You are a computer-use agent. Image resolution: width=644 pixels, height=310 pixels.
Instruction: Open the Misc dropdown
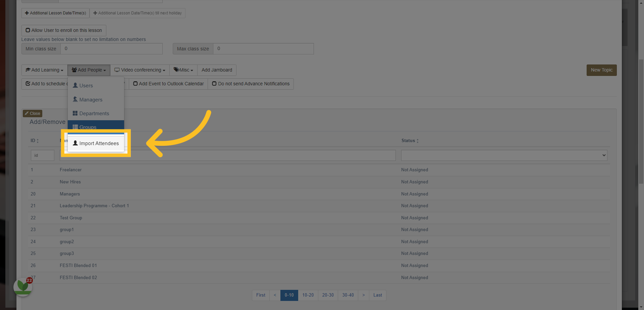click(x=183, y=70)
